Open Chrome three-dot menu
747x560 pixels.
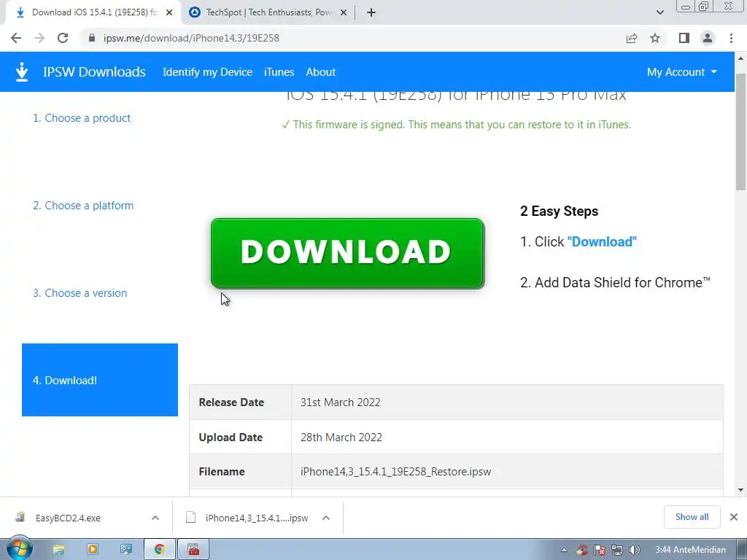tap(731, 38)
